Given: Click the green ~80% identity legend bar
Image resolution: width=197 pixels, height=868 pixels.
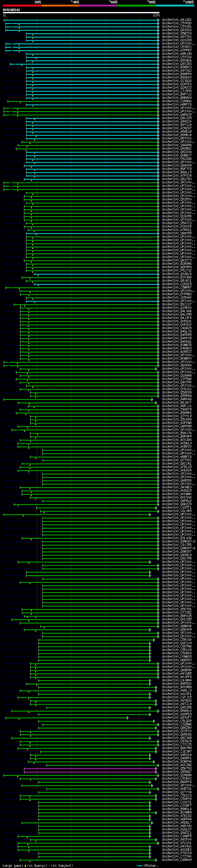Looking at the screenshot, I should 137,6.
